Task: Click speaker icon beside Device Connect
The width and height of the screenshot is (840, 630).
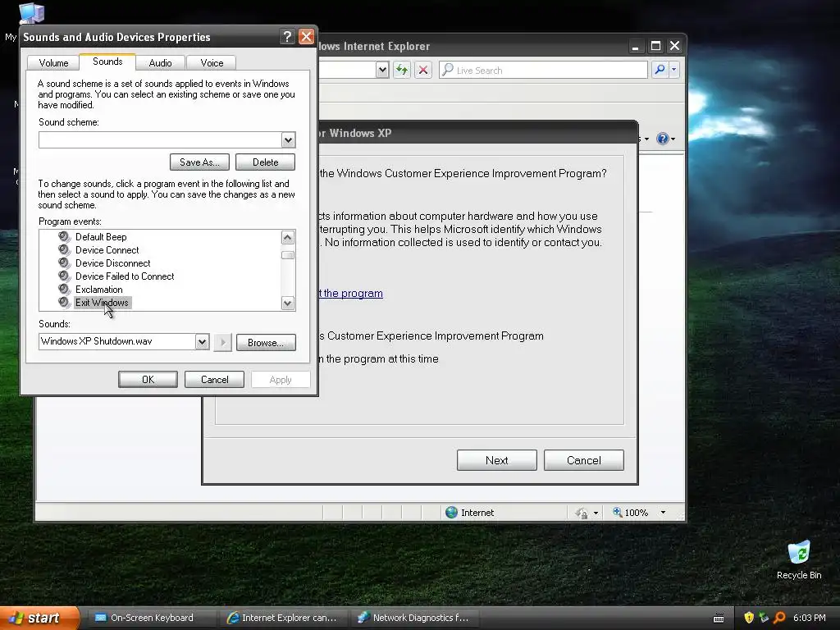Action: coord(64,250)
